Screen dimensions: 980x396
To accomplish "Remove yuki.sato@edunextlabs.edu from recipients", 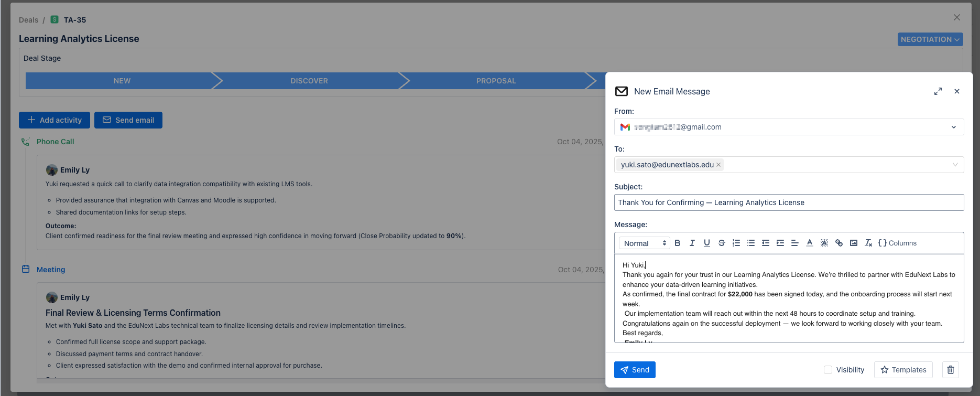I will [x=718, y=165].
